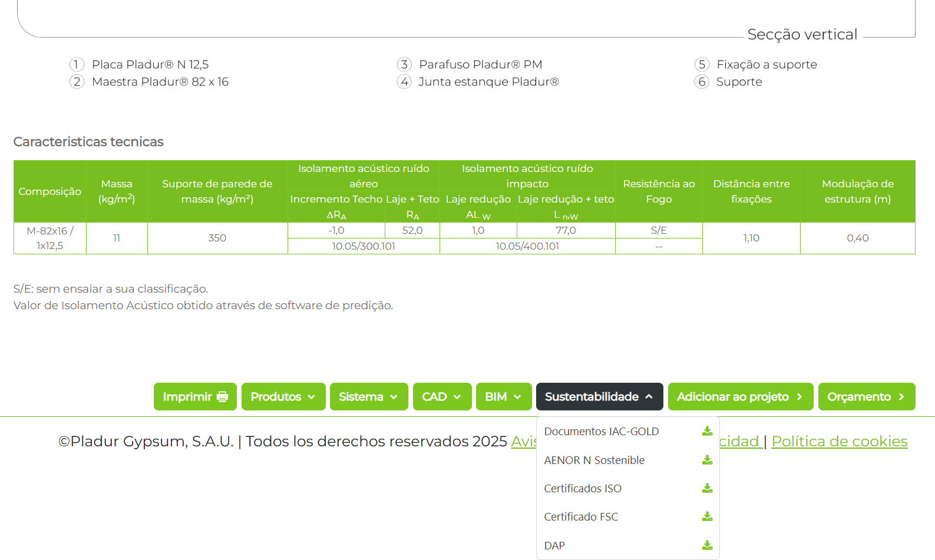
Task: Click download icon for Certificado FSC
Action: click(707, 516)
